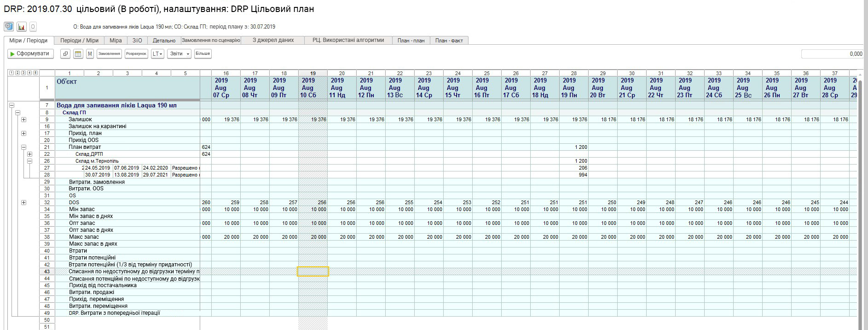Viewport: 868px width, 330px height.
Task: Expand the DOS row
Action: click(x=24, y=202)
